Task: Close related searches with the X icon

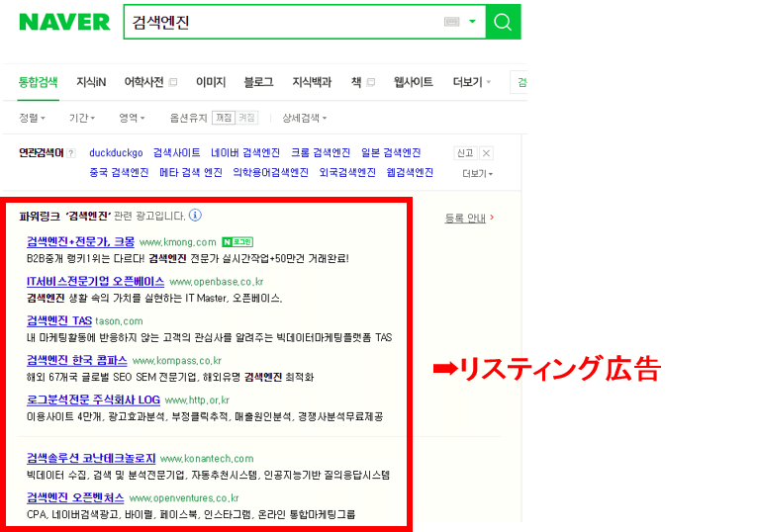Action: [x=486, y=153]
